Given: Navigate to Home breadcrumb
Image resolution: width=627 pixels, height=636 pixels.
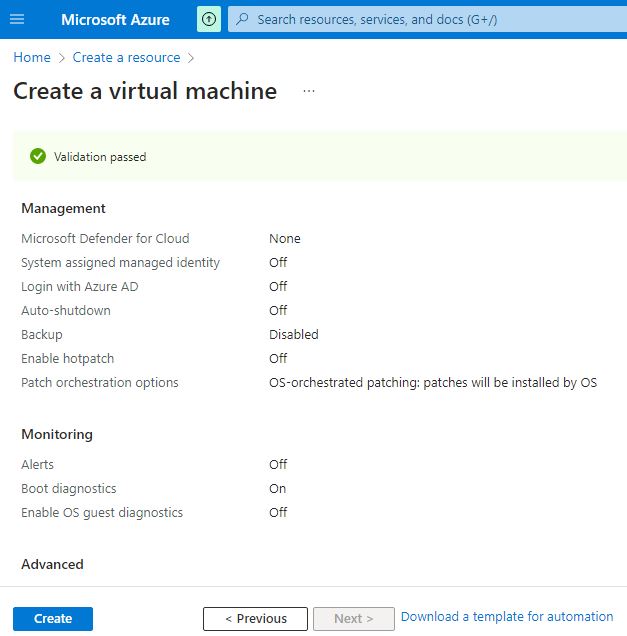Looking at the screenshot, I should (x=32, y=58).
